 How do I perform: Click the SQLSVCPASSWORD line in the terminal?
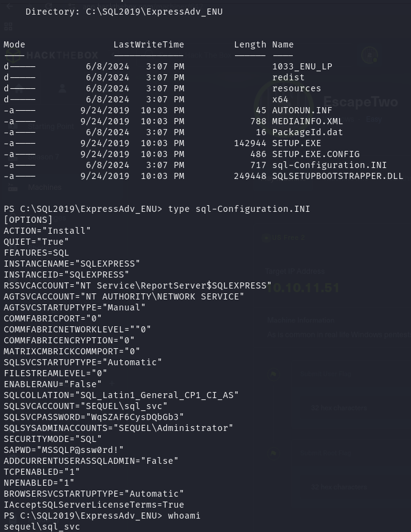click(94, 417)
